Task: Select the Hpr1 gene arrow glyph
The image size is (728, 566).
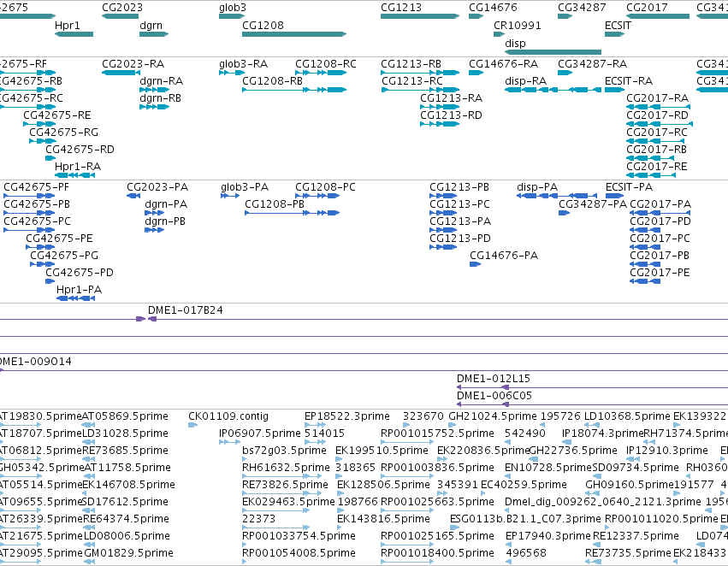Action: coord(74,34)
